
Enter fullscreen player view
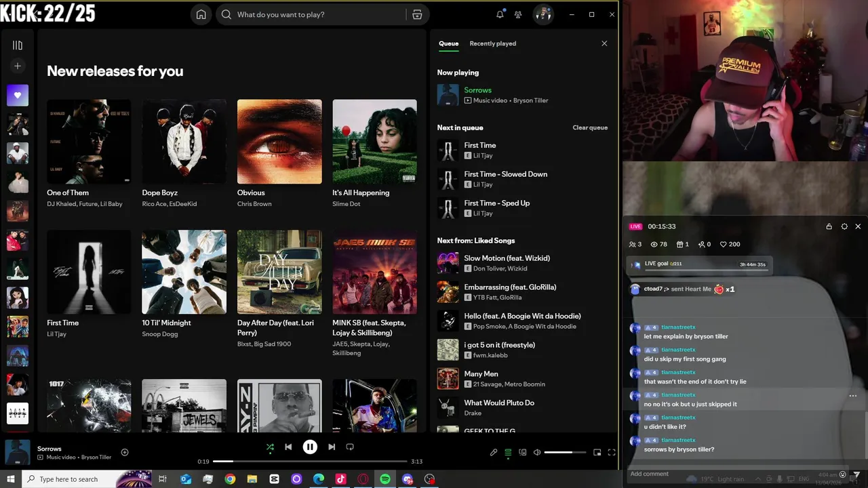coord(612,452)
